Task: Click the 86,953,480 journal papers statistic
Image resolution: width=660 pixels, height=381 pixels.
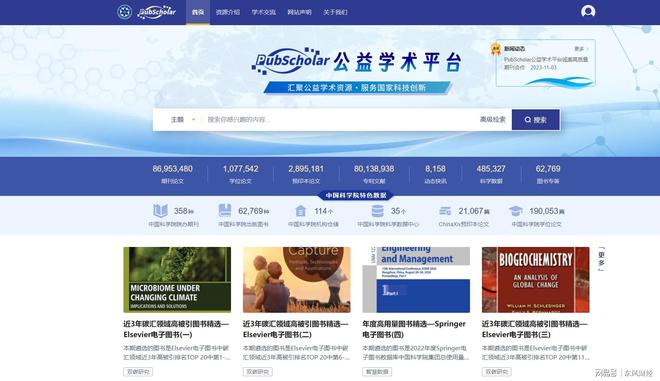Action: point(173,174)
